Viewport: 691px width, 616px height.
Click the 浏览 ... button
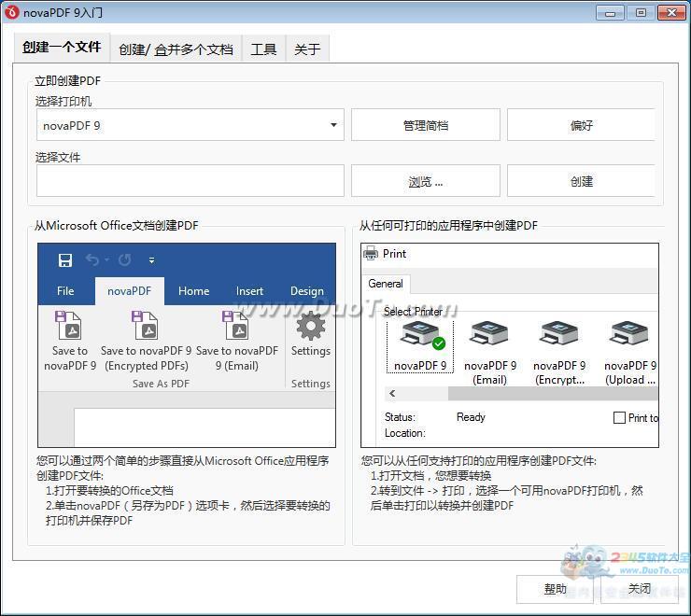(x=426, y=181)
